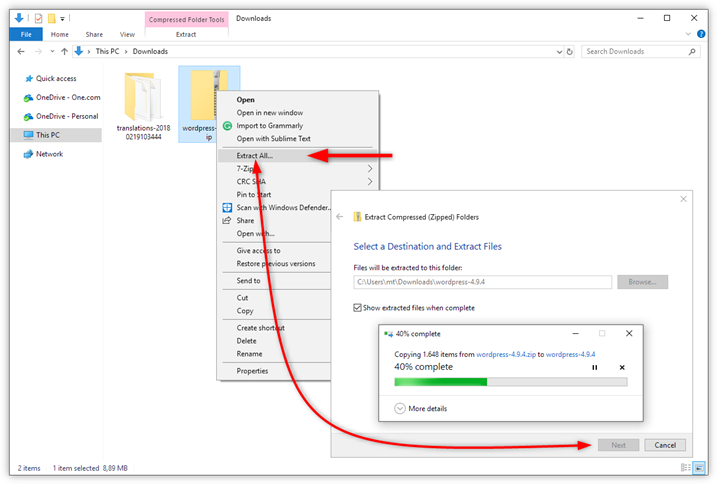Pause the copy operation

coord(594,367)
